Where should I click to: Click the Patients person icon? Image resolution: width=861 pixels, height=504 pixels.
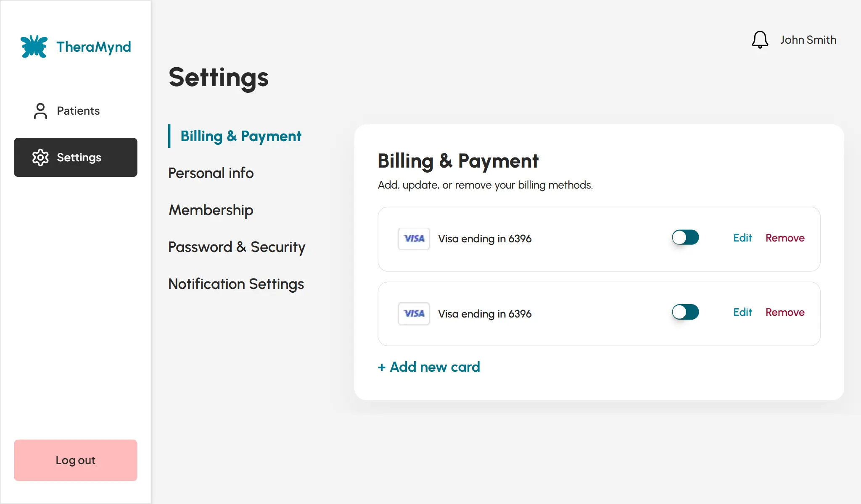click(x=40, y=111)
